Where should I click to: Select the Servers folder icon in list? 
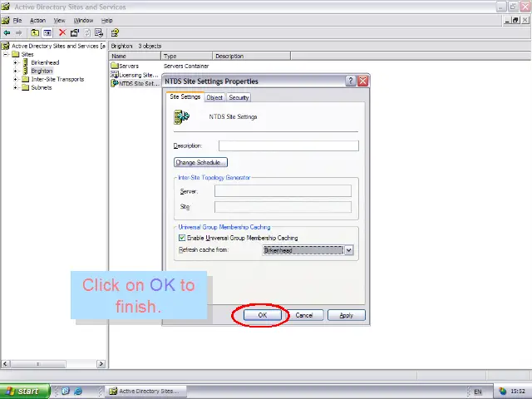click(x=115, y=66)
